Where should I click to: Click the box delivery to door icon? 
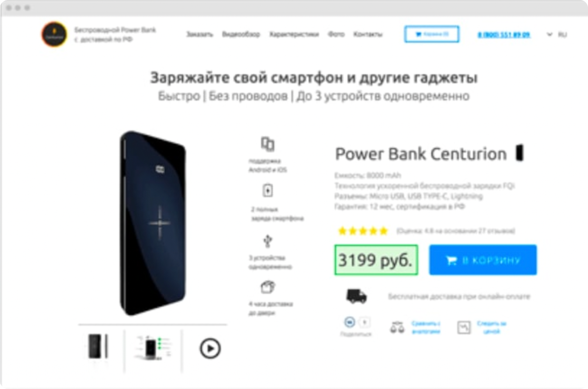(268, 287)
